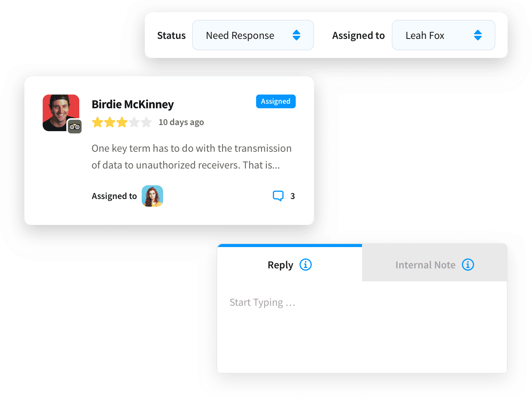Viewport: 532px width, 398px height.
Task: Select the Reply tab
Action: [x=290, y=264]
